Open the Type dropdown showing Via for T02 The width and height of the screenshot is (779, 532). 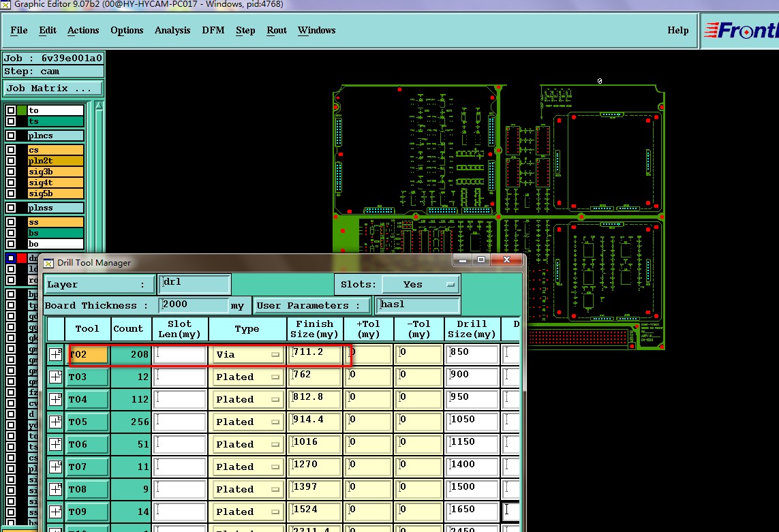247,355
